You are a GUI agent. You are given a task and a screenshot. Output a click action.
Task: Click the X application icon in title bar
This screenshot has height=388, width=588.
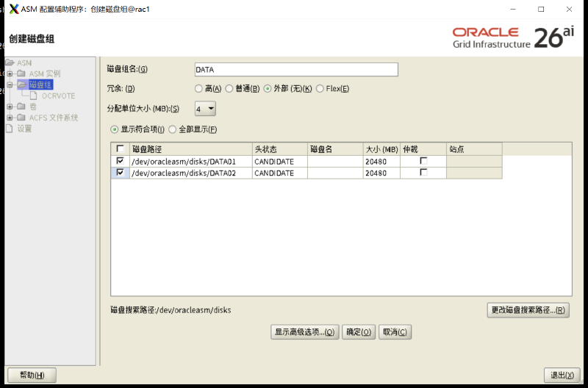point(14,9)
